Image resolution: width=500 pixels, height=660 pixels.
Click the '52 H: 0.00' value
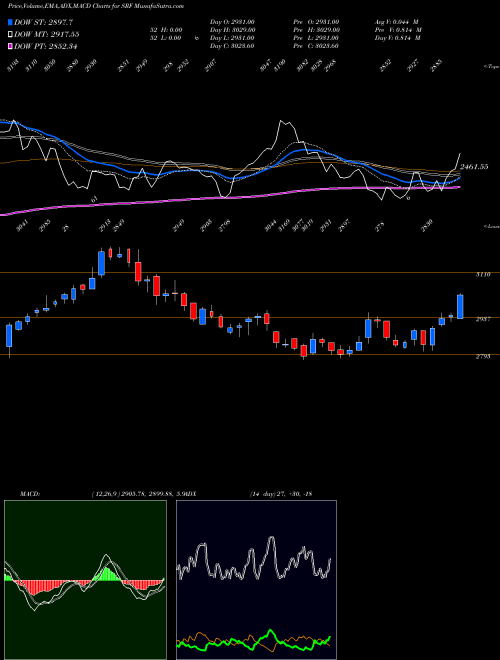(166, 30)
